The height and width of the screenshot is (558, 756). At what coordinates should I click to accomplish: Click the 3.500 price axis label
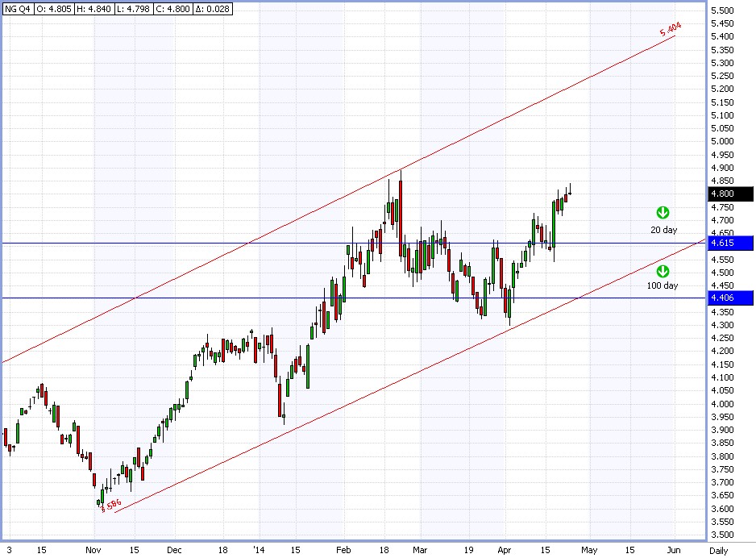pyautogui.click(x=722, y=535)
